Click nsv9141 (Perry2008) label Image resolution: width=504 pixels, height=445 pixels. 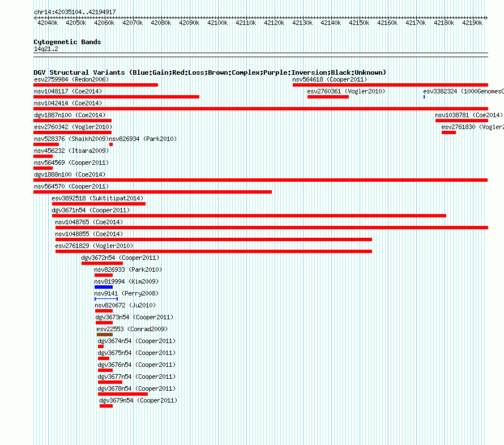click(126, 293)
